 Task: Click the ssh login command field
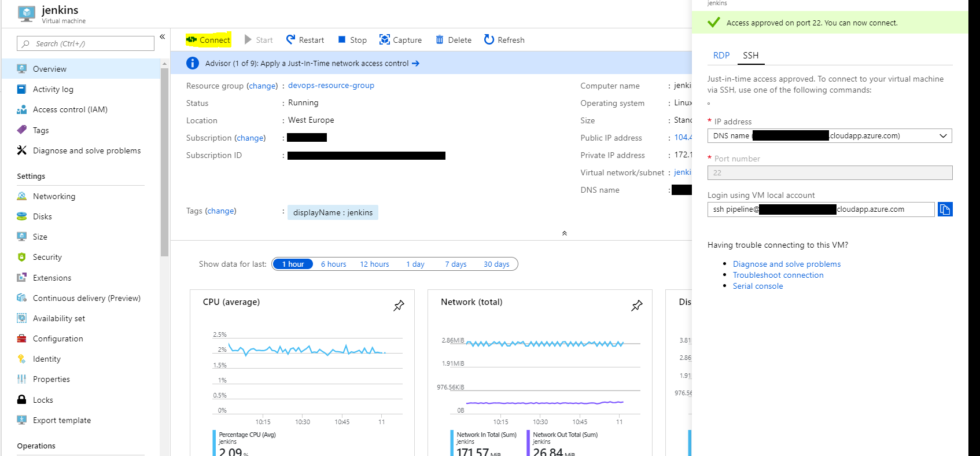point(821,209)
